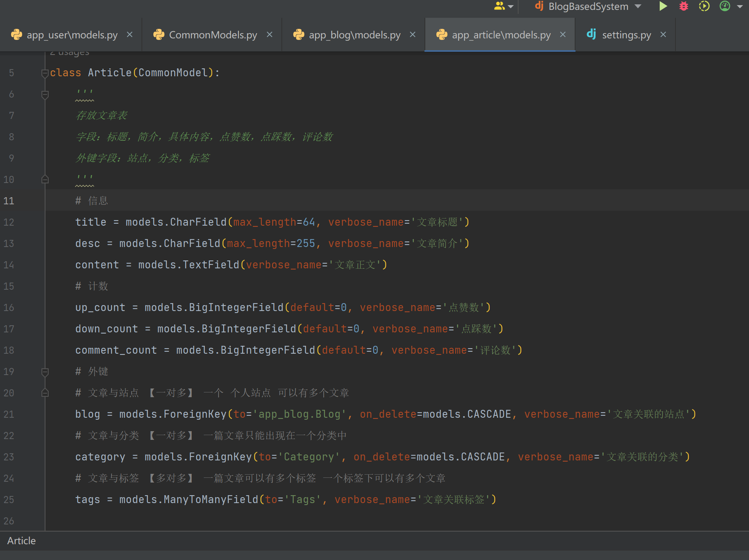
Task: Click 'CASCADE' on the category line
Action: coord(483,457)
